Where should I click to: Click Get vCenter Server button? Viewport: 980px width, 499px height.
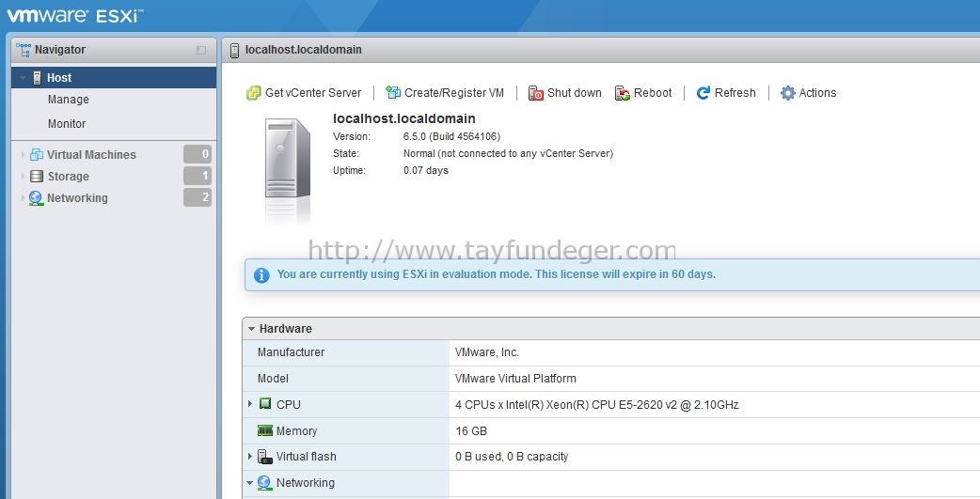click(304, 93)
